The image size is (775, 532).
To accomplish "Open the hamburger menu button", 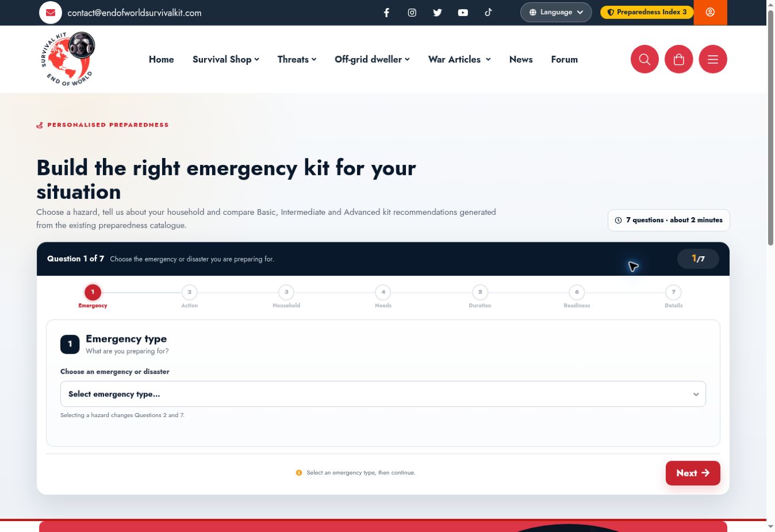I will click(713, 59).
